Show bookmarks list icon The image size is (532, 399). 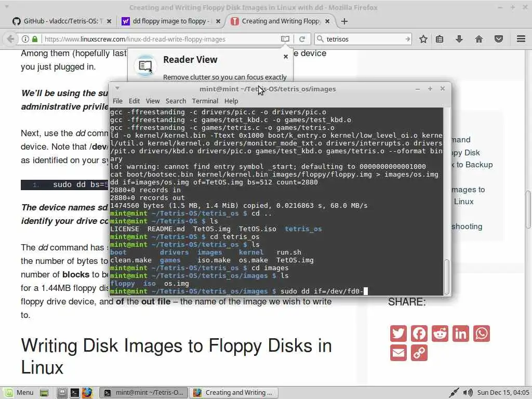(440, 39)
